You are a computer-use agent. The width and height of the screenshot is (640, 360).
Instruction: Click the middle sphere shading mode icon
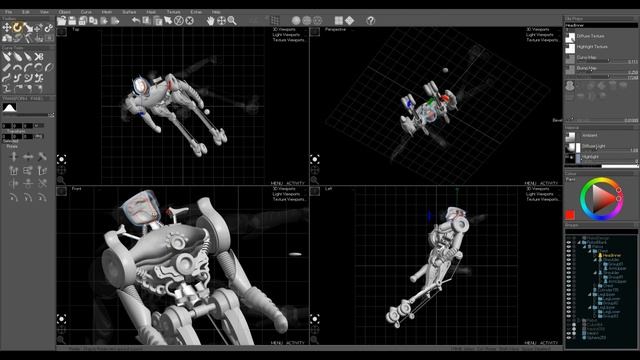point(307,20)
